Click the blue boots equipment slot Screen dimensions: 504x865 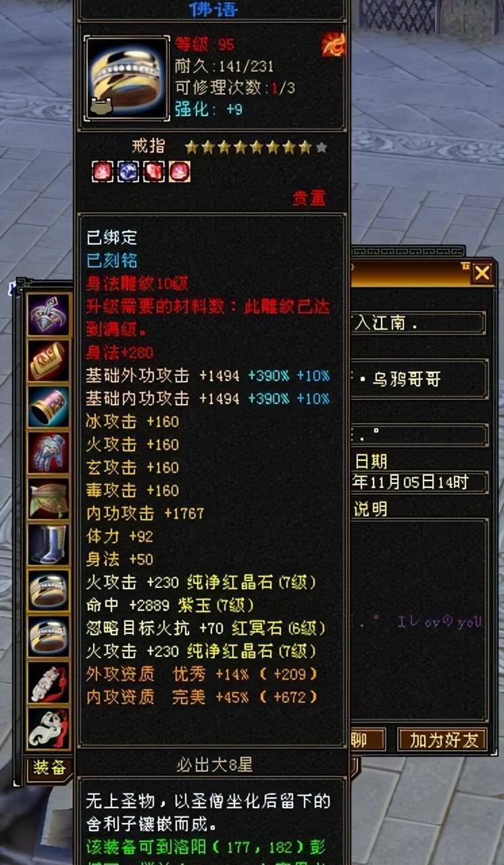[49, 545]
